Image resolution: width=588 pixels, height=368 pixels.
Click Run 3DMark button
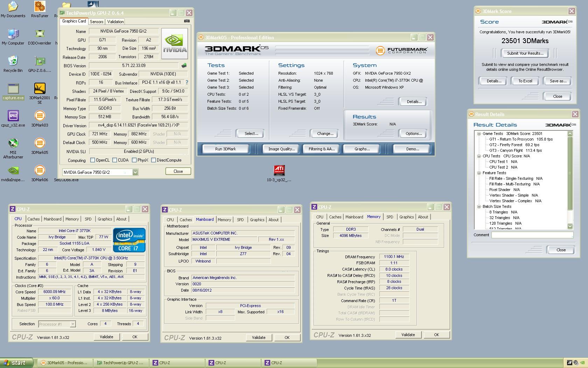pos(225,149)
